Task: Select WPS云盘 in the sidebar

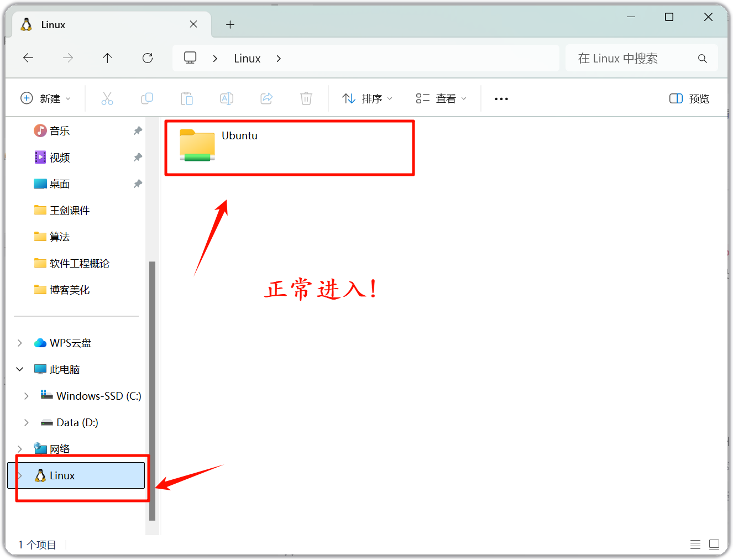Action: pyautogui.click(x=70, y=343)
